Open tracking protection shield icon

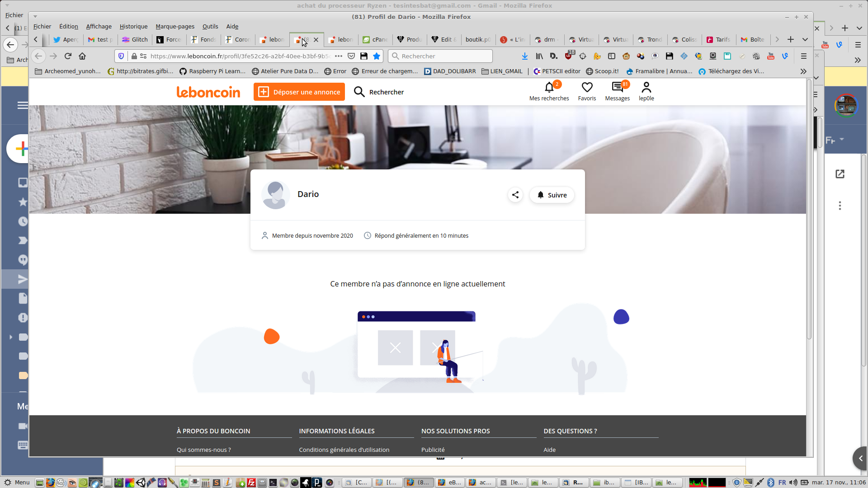coord(121,56)
